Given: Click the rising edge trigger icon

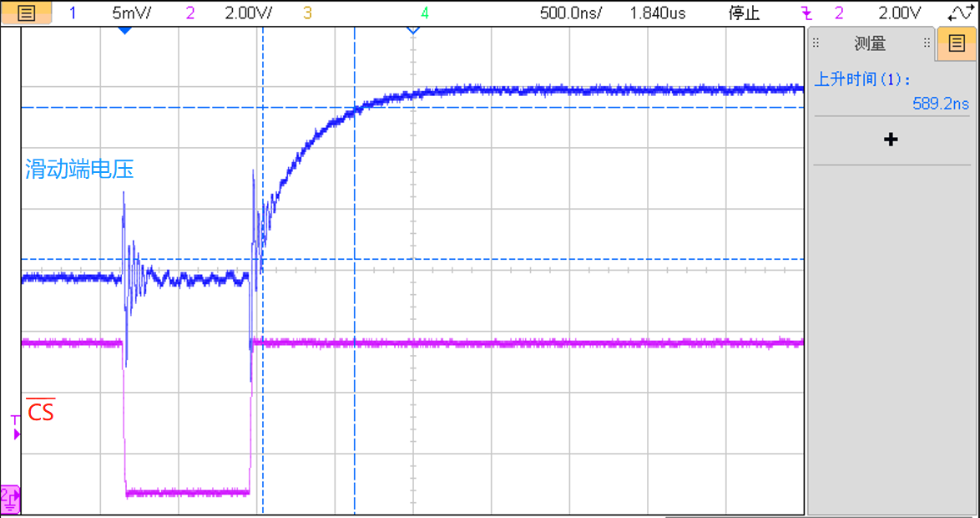Looking at the screenshot, I should coord(809,13).
